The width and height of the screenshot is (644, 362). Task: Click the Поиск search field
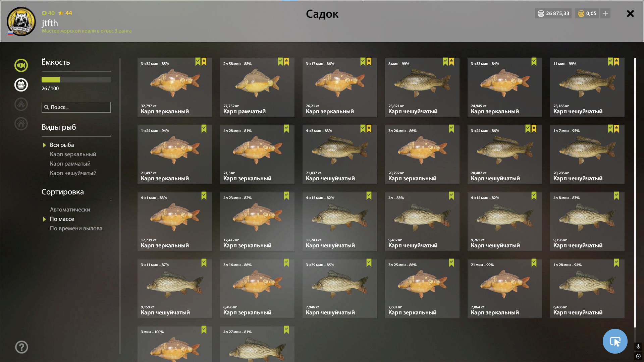point(76,107)
